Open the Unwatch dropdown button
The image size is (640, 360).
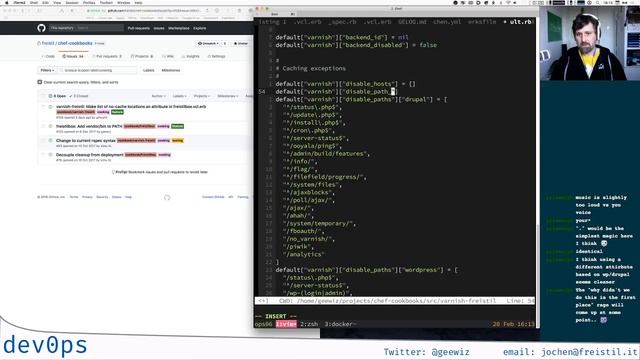tap(208, 43)
